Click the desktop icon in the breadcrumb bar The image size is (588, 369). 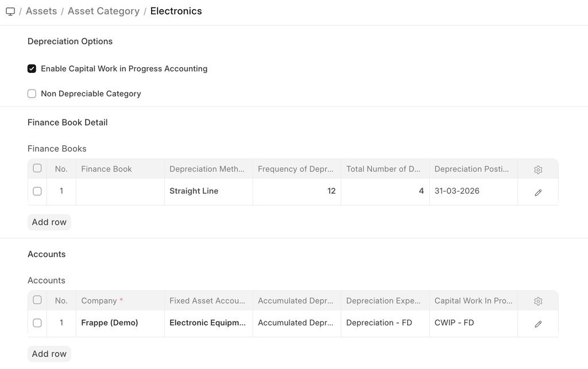click(x=10, y=10)
